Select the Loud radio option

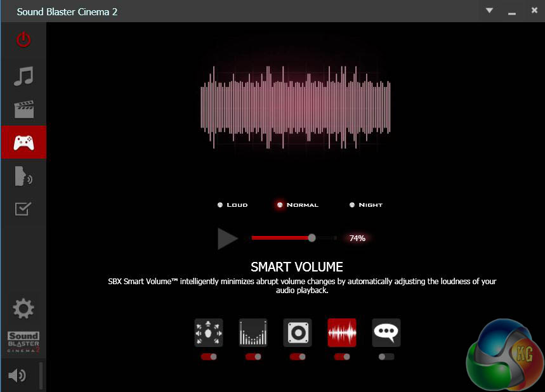tap(232, 205)
